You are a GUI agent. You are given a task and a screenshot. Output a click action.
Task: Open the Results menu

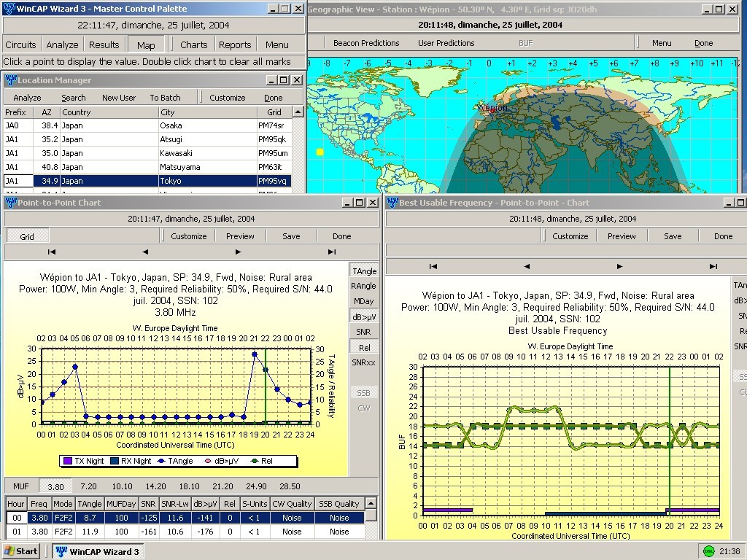[104, 44]
